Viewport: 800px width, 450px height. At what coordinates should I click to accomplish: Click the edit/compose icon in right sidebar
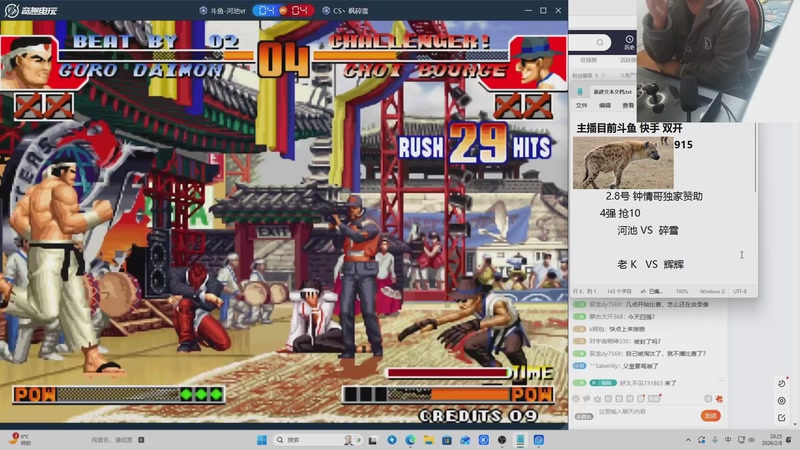[782, 418]
